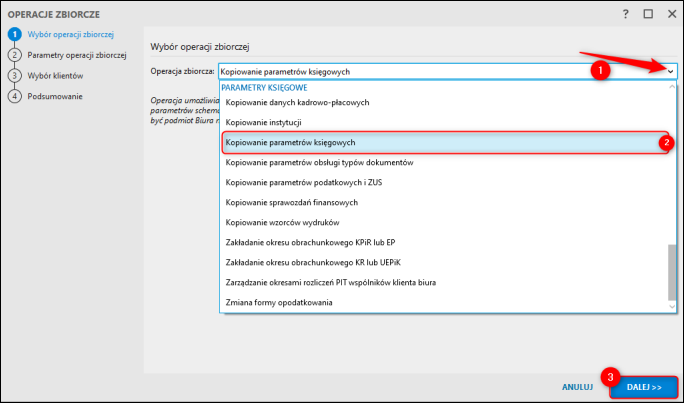Screen dimensions: 684x403
Task: Click the dropdown list scrollbar thumb
Action: 670,271
